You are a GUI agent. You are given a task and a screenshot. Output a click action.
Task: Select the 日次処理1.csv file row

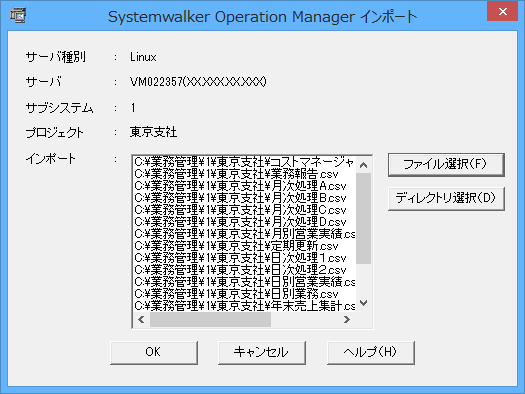tap(244, 258)
